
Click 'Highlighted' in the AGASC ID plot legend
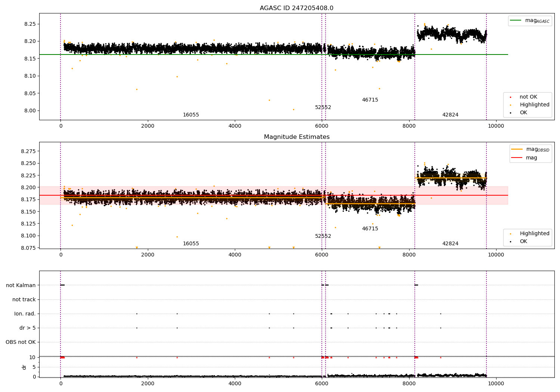pyautogui.click(x=530, y=105)
